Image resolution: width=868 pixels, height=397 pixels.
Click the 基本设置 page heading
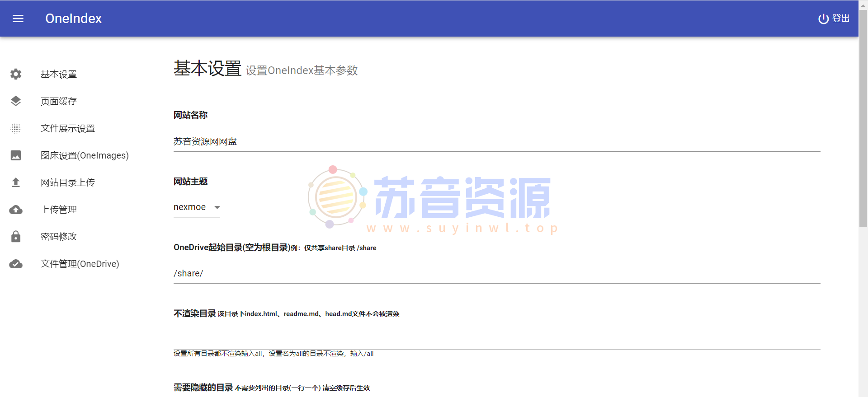tap(208, 69)
